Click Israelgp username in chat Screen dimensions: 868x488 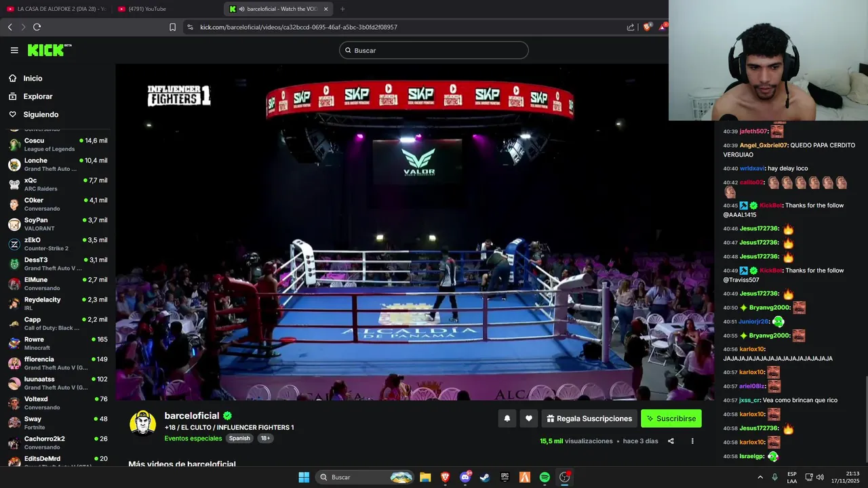point(751,456)
